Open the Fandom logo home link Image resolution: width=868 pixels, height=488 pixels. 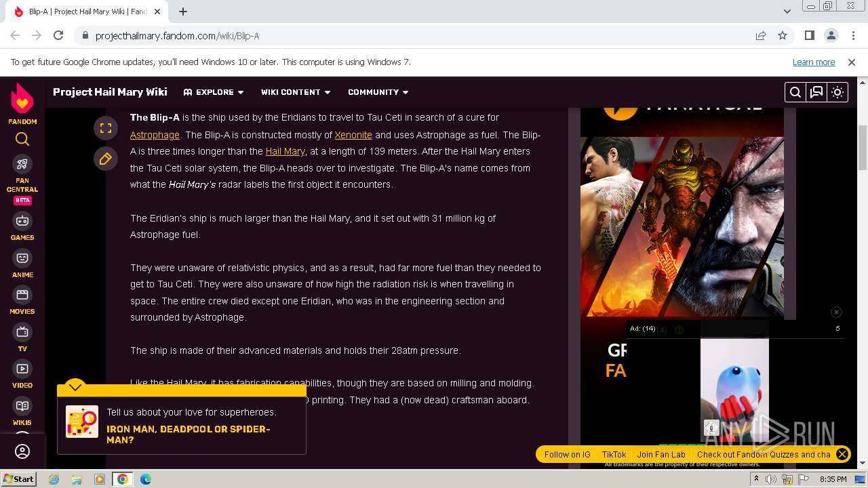pos(22,104)
